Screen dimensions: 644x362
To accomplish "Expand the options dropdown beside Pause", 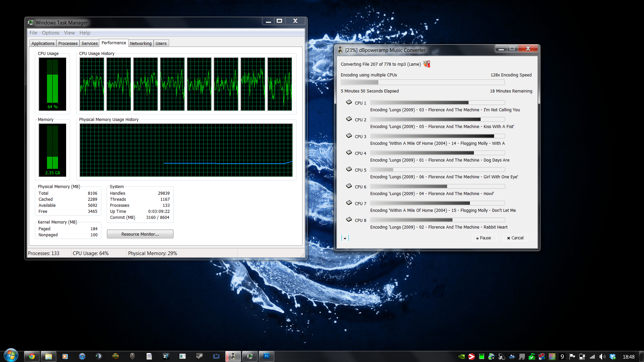I will tap(345, 238).
